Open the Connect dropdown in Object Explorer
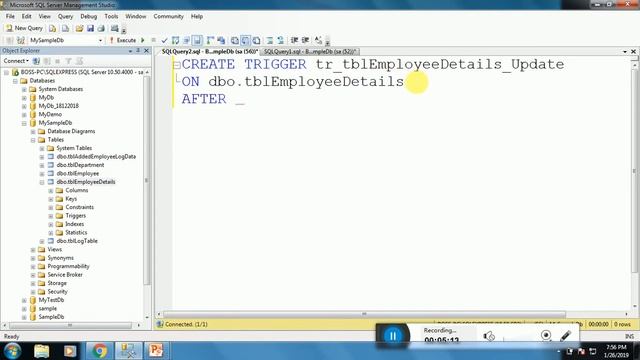The width and height of the screenshot is (640, 360). [16, 61]
